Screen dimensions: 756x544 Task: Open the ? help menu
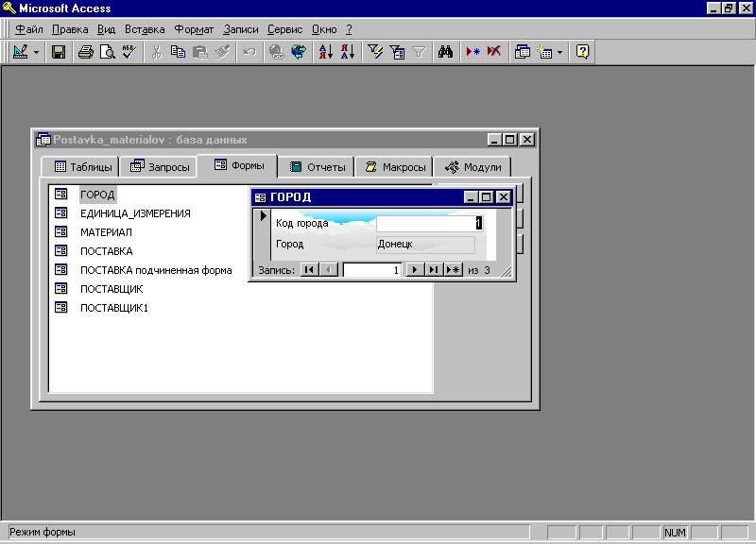point(349,29)
